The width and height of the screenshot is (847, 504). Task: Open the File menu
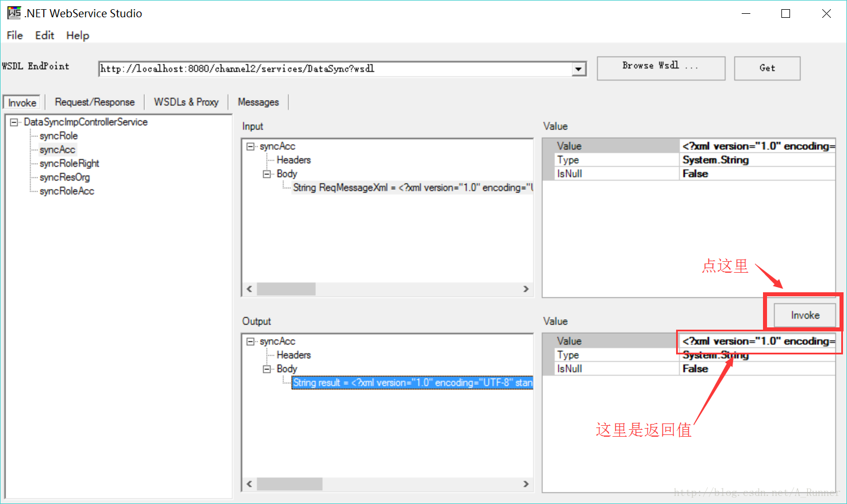point(15,36)
